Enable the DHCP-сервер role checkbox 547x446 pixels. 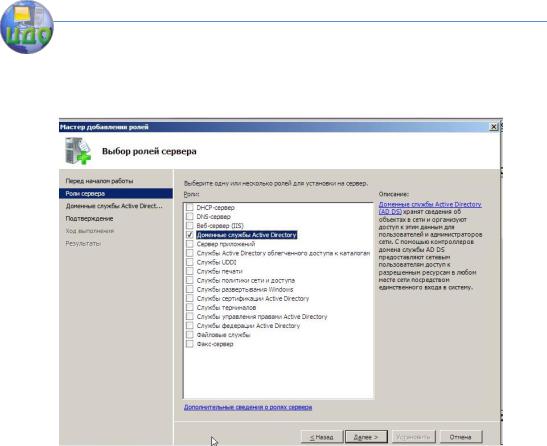tap(189, 207)
